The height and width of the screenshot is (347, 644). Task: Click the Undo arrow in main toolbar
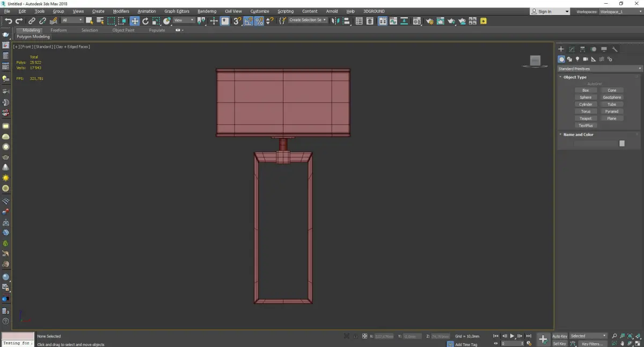tap(8, 21)
